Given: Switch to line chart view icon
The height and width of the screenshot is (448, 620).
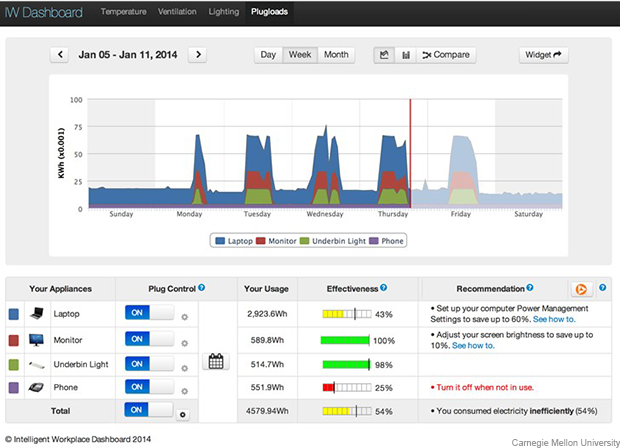Looking at the screenshot, I should coord(384,55).
